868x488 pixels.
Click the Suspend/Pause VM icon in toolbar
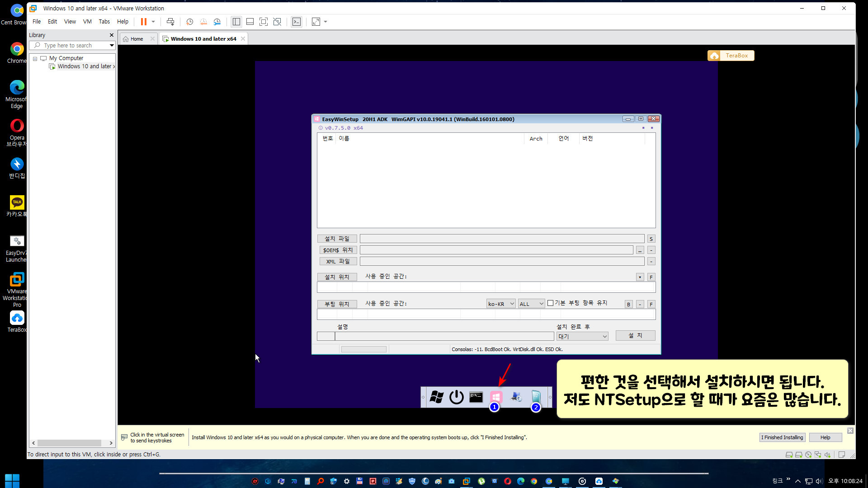click(x=144, y=22)
